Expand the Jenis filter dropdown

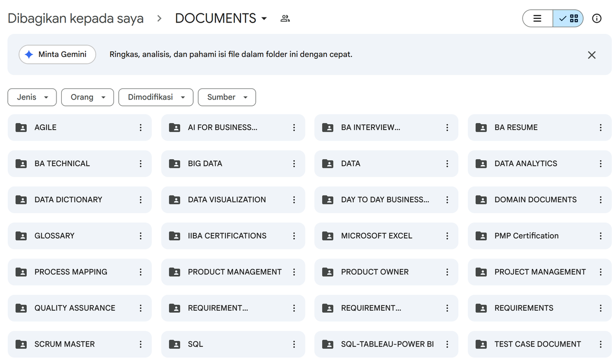[32, 98]
